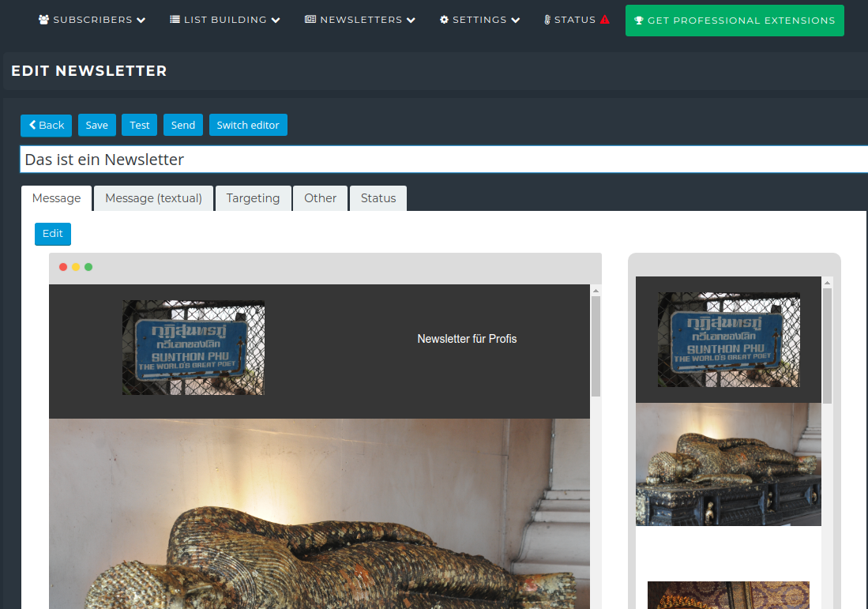Click the red dot in preview window
Image resolution: width=868 pixels, height=609 pixels.
[x=63, y=267]
